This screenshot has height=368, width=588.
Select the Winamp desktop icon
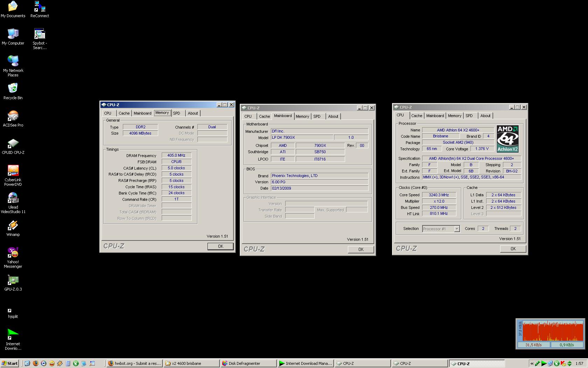[13, 228]
